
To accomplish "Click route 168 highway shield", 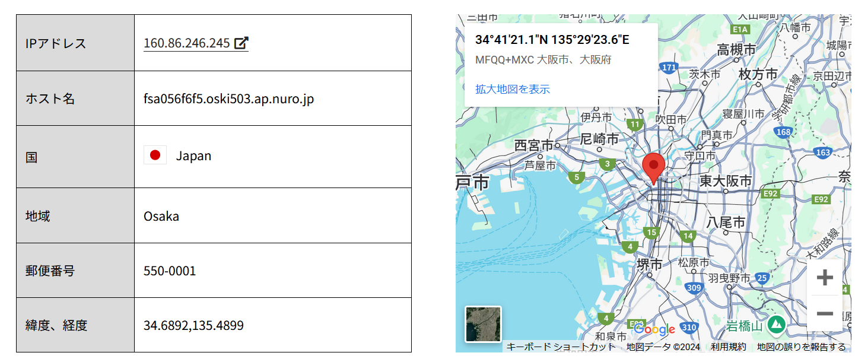I will click(784, 132).
